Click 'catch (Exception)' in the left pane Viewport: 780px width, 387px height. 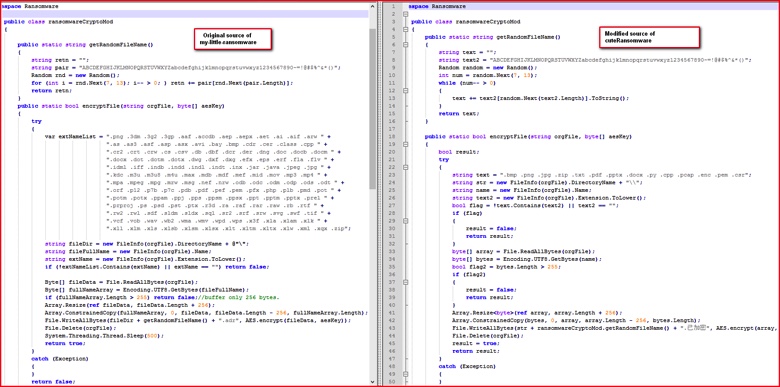pos(59,359)
